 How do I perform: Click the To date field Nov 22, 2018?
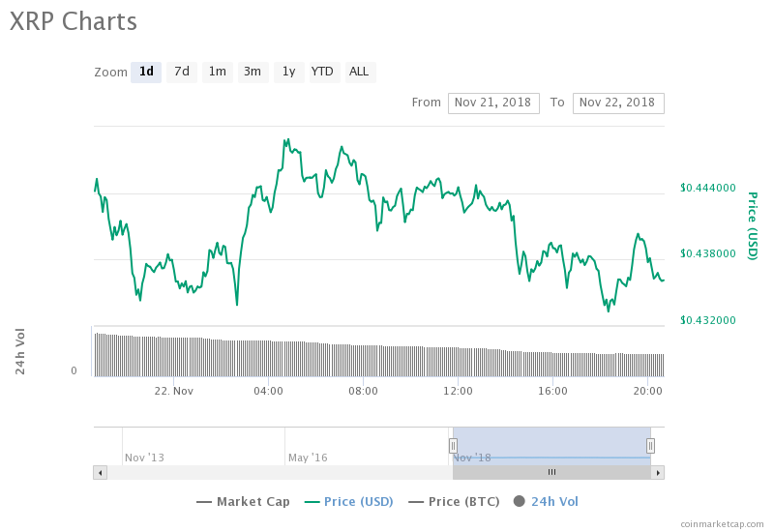(x=618, y=103)
